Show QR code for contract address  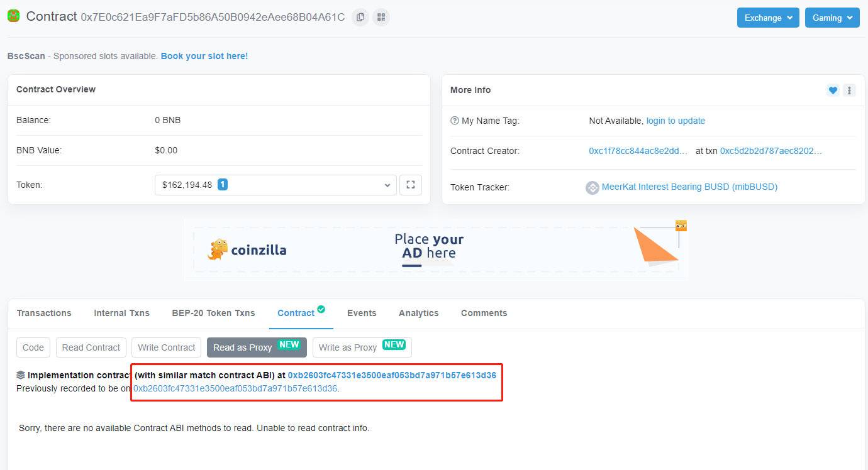[381, 17]
